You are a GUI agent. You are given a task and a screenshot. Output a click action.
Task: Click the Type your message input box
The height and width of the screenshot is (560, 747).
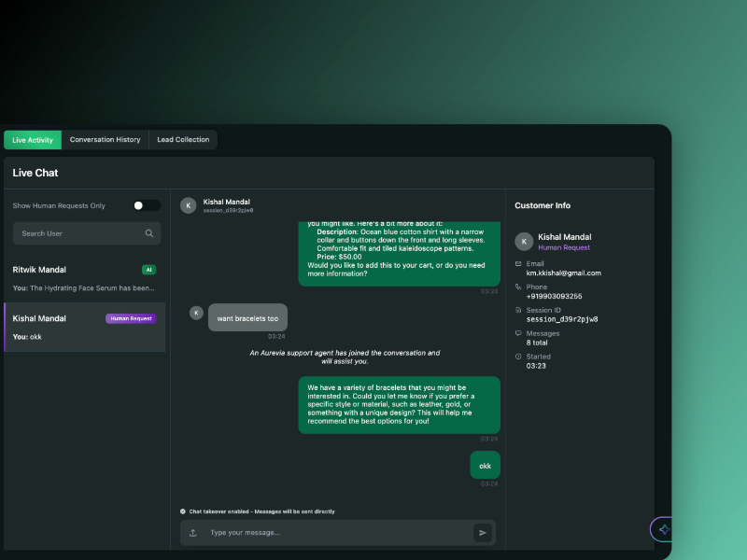tap(336, 533)
